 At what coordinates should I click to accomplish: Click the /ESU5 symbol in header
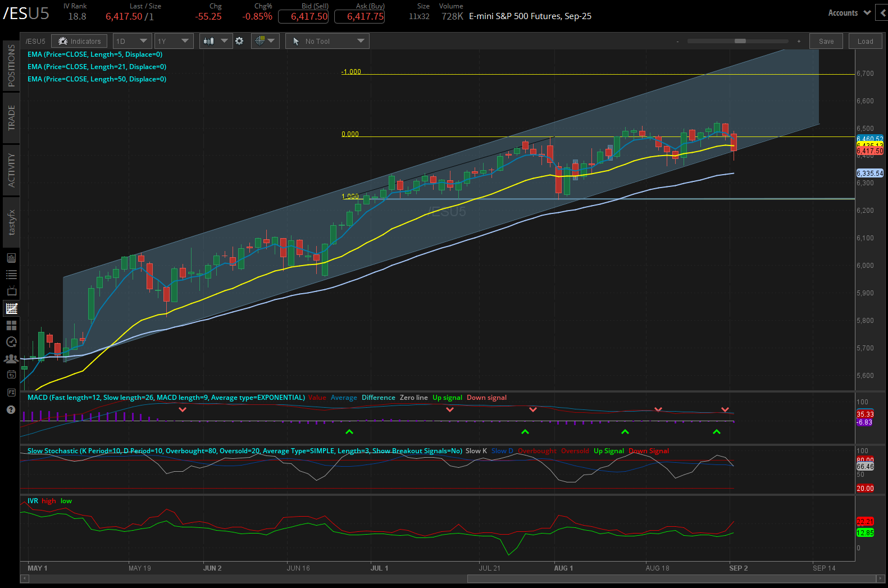click(x=26, y=13)
